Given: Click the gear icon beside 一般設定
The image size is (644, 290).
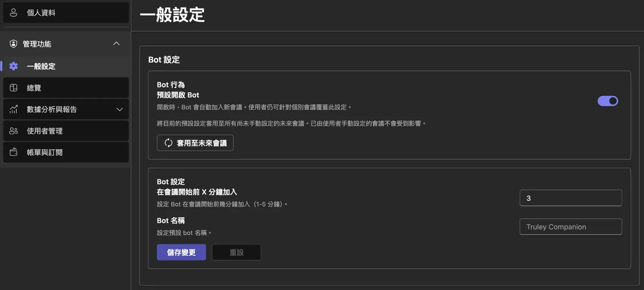Looking at the screenshot, I should [x=13, y=66].
